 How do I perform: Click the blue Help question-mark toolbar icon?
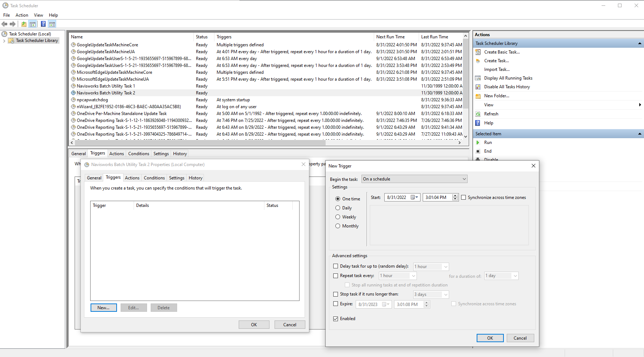point(43,24)
